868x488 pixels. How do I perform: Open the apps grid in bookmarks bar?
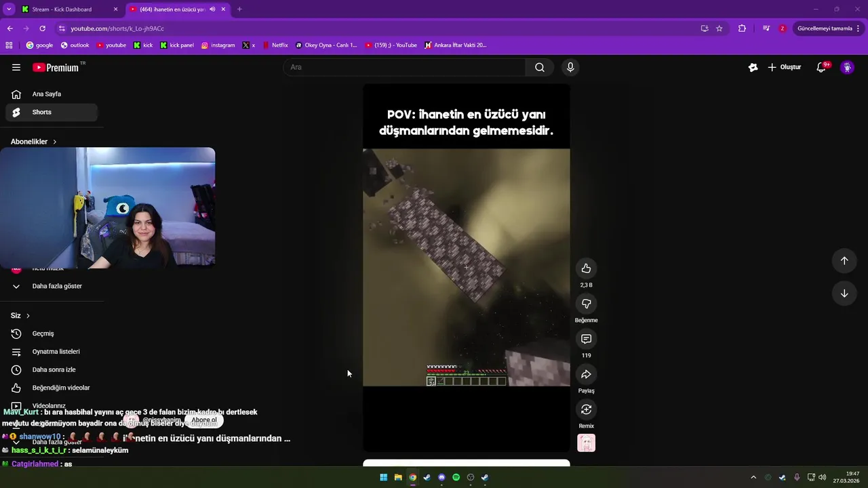click(x=9, y=45)
